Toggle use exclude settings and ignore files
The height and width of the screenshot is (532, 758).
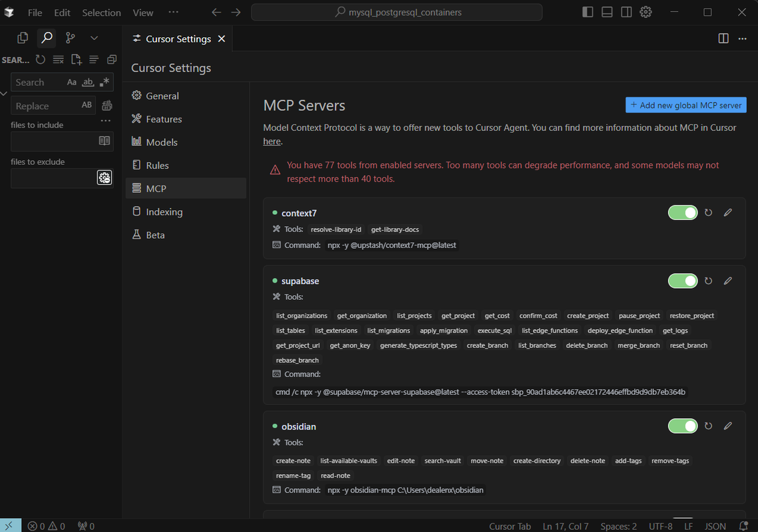coord(104,178)
